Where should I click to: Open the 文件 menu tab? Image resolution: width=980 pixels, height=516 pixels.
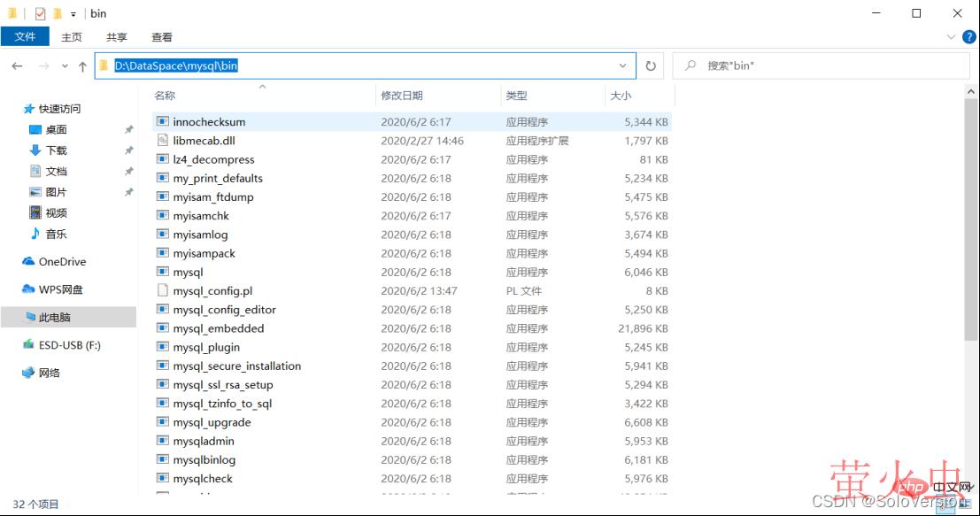coord(25,36)
